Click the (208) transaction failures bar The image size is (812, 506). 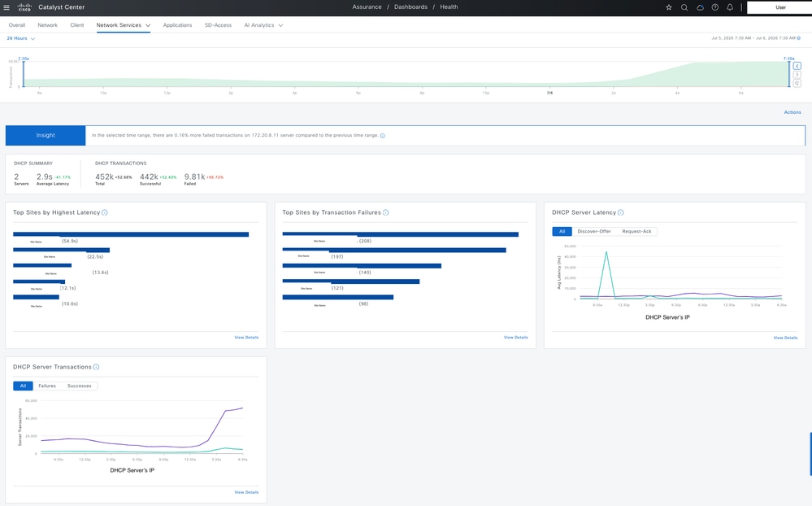tap(400, 234)
